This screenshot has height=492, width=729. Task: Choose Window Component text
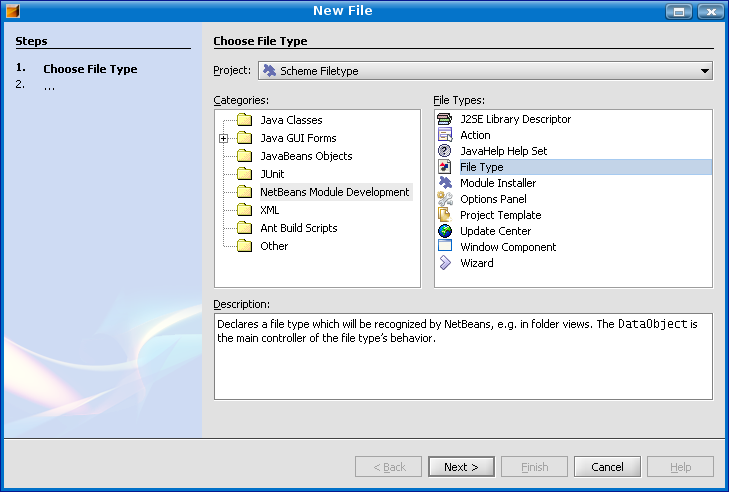pyautogui.click(x=508, y=247)
